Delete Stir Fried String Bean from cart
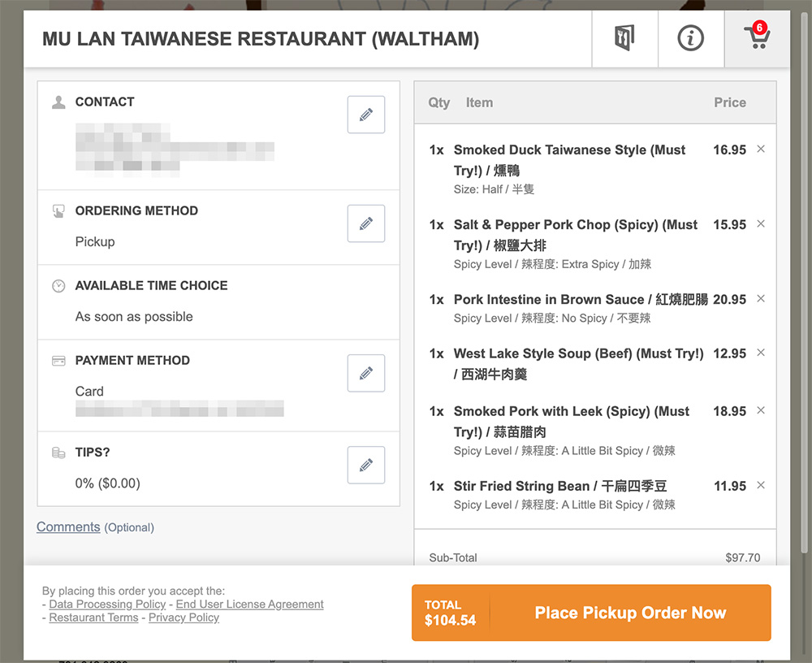This screenshot has width=812, height=663. pos(761,486)
